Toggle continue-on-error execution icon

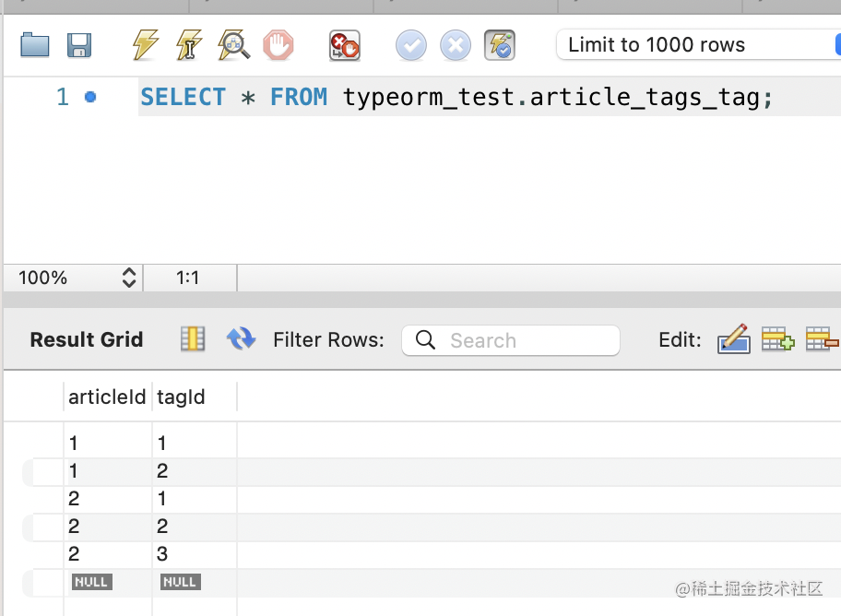point(345,45)
